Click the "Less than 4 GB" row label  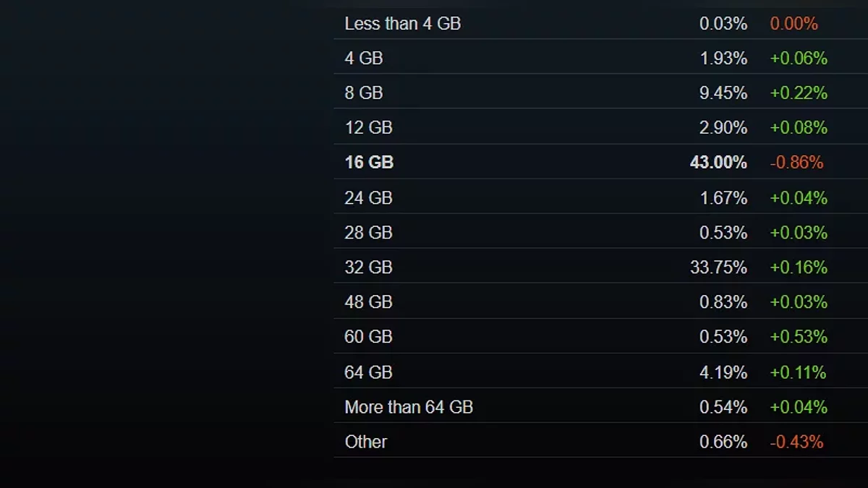pyautogui.click(x=402, y=24)
